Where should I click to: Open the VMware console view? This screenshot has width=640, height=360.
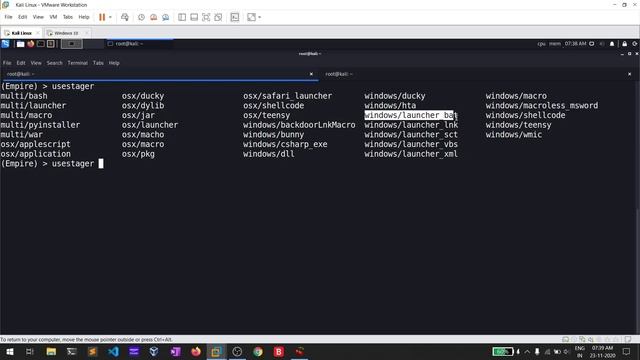235,17
